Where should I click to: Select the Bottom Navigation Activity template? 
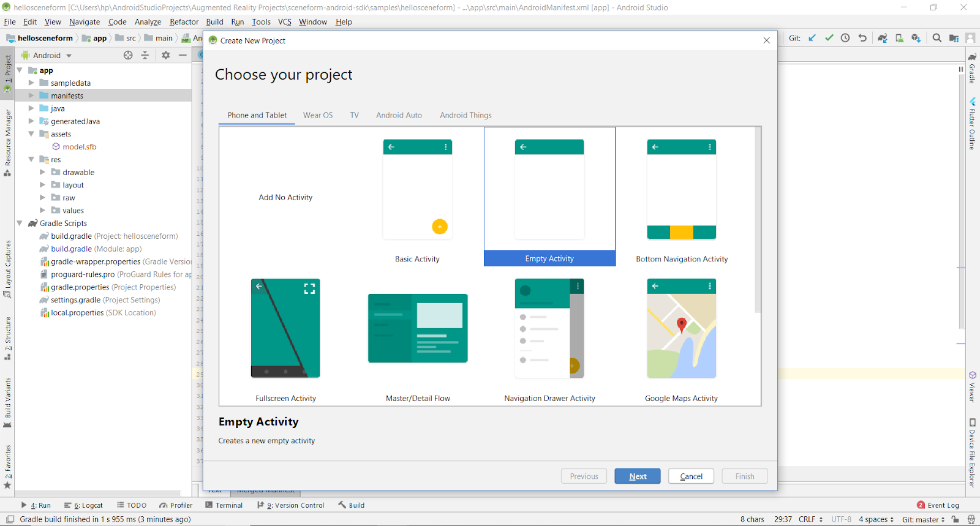pyautogui.click(x=682, y=197)
